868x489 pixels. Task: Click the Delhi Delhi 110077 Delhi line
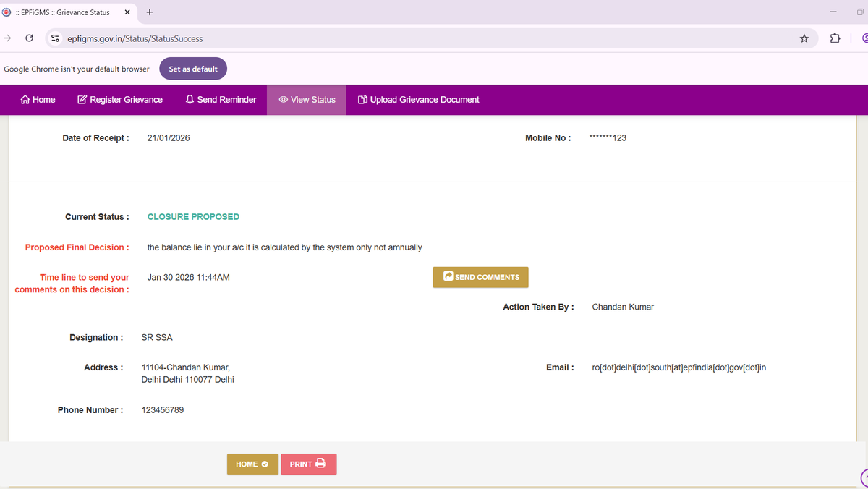[187, 380]
